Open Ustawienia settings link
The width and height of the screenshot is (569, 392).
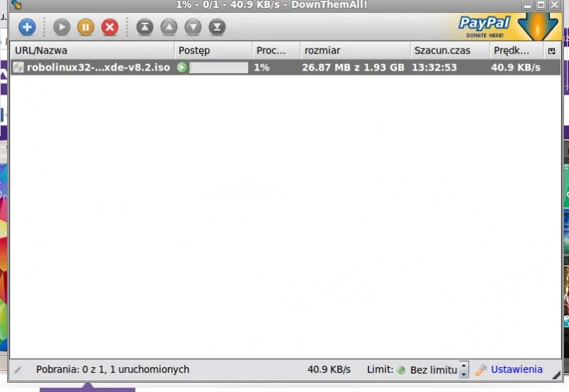point(517,369)
